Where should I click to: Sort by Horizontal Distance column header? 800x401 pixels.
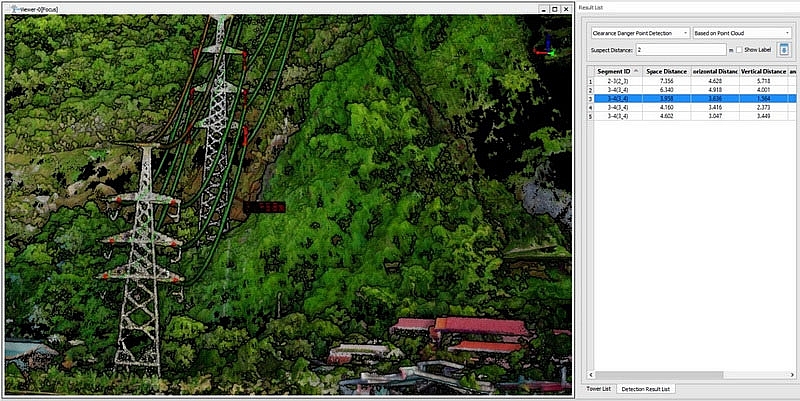pyautogui.click(x=715, y=71)
